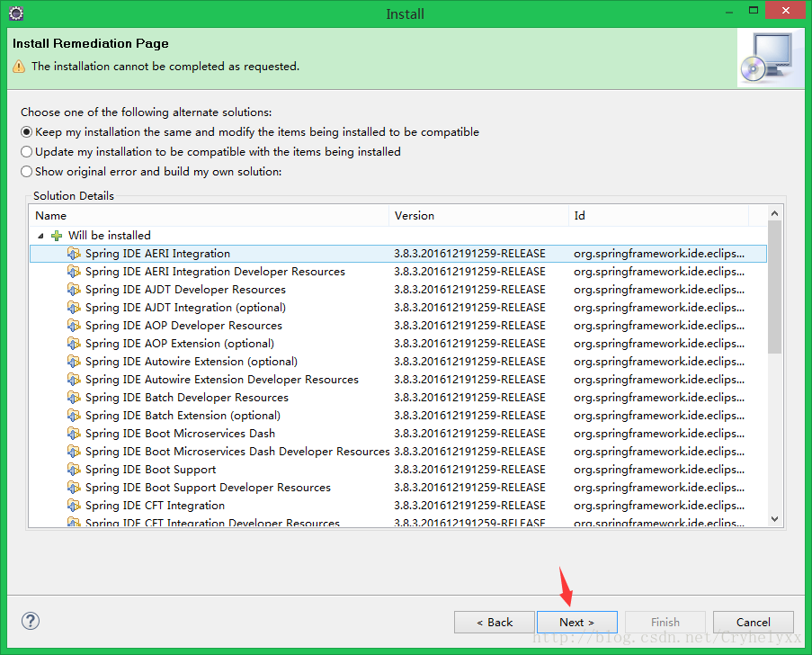Select Spring IDE CFT Integration row
812x655 pixels.
398,506
